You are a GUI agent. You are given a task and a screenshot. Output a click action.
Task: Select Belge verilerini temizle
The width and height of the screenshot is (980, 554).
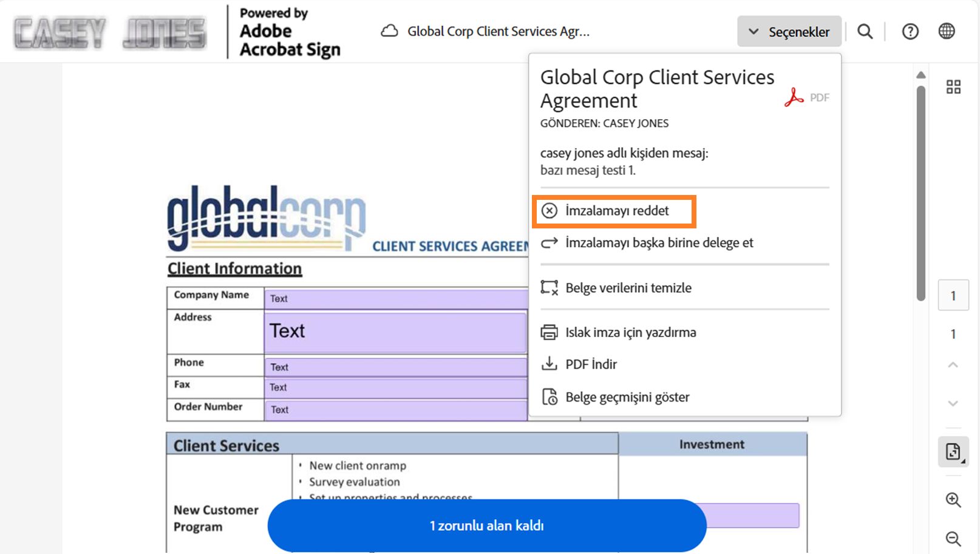628,288
